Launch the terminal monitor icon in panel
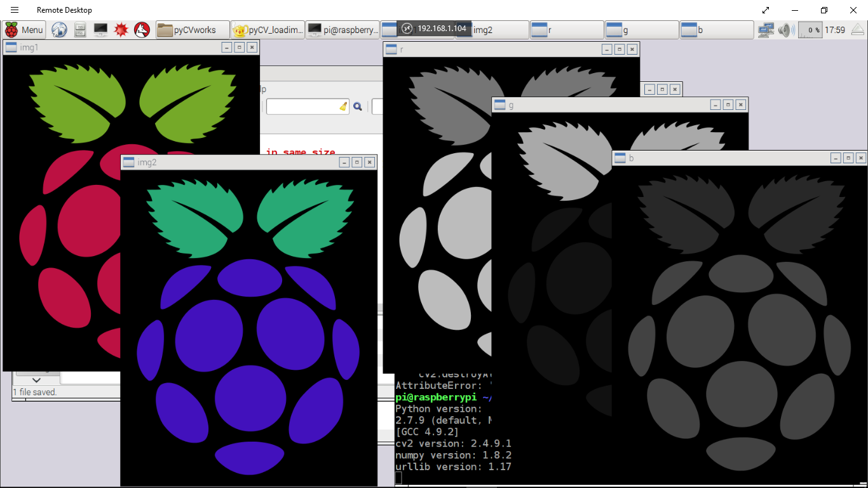This screenshot has width=868, height=488. click(100, 30)
